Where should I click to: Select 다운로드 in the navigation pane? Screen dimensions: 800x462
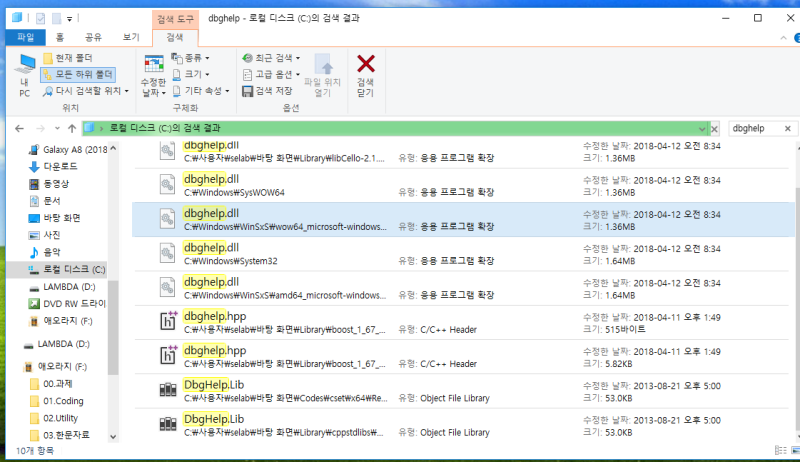59,167
